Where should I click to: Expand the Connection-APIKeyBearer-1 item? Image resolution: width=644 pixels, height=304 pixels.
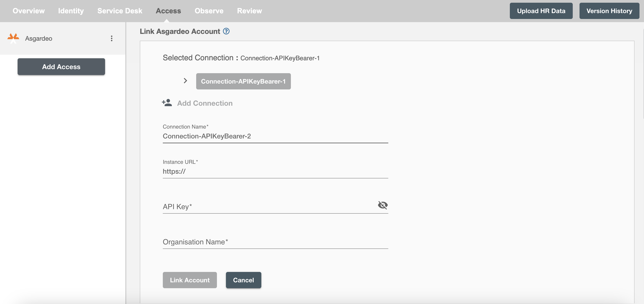coord(185,81)
